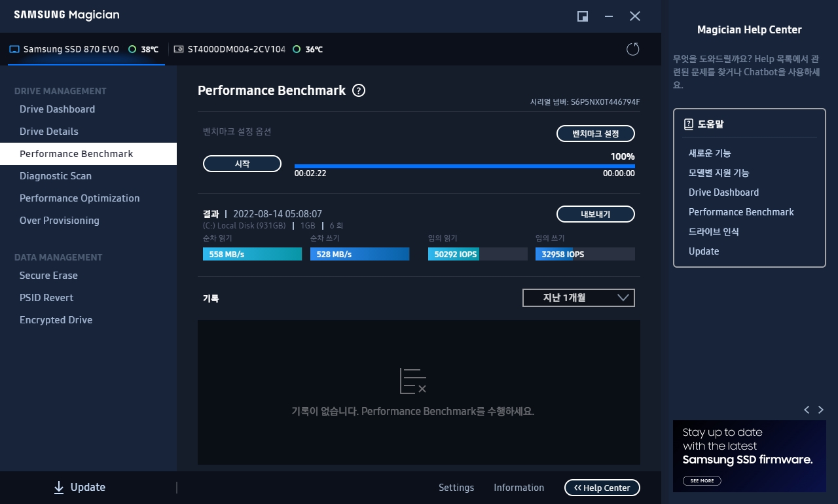Select the ST4000DM004-2CV104 drive tab

pos(248,49)
